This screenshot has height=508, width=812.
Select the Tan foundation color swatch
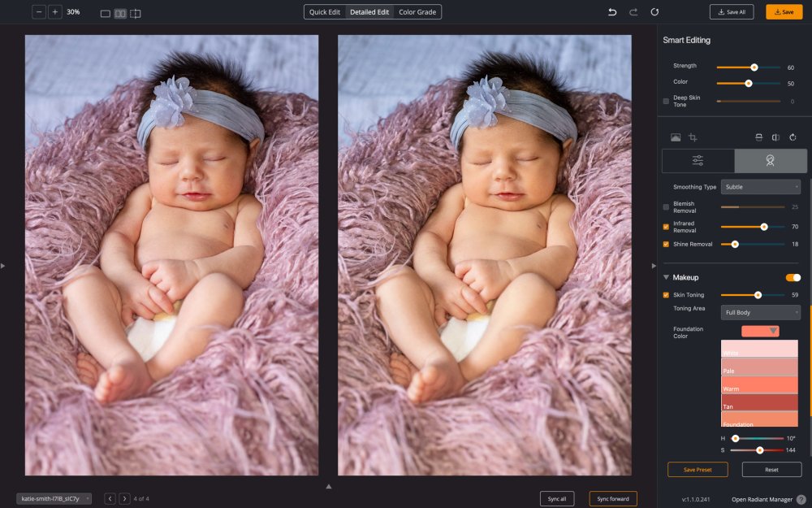point(759,402)
